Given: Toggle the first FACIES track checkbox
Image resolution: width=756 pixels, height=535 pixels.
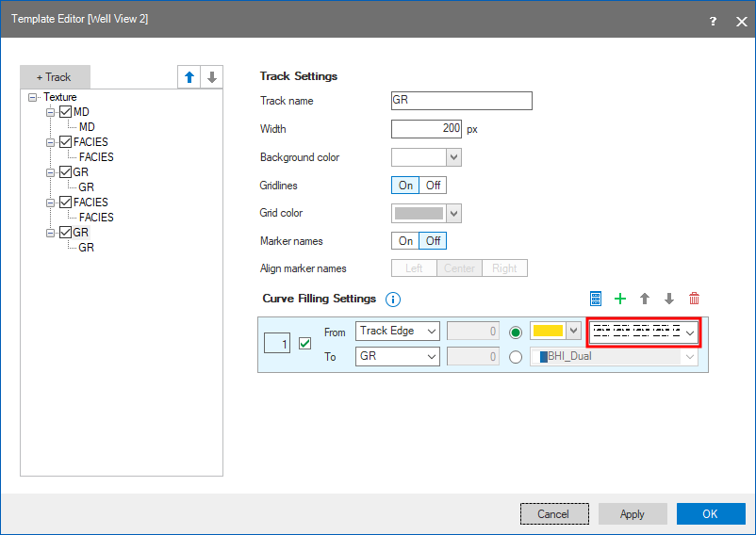Looking at the screenshot, I should [65, 142].
